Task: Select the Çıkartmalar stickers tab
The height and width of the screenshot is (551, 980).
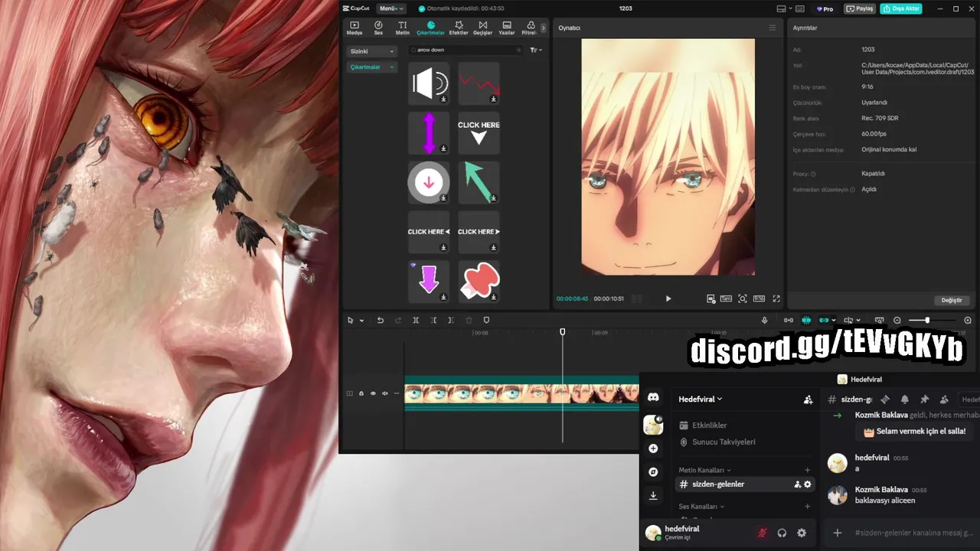Action: tap(430, 28)
